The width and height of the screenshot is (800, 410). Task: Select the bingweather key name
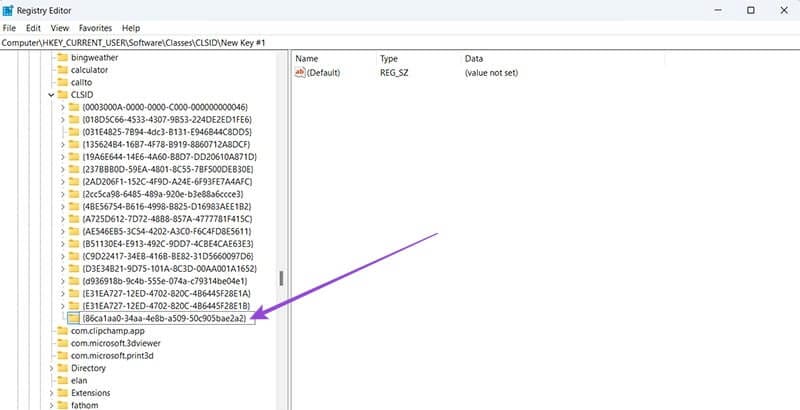tap(94, 58)
